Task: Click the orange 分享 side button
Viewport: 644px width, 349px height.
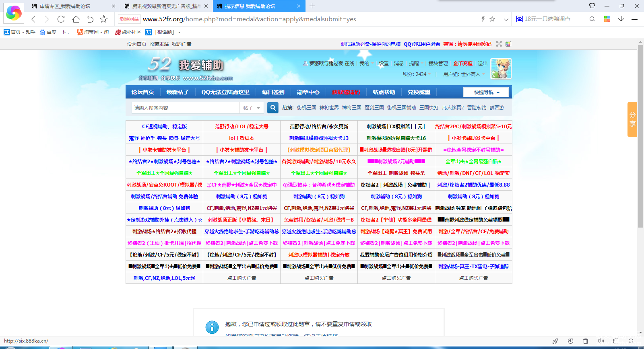Action: pos(632,119)
